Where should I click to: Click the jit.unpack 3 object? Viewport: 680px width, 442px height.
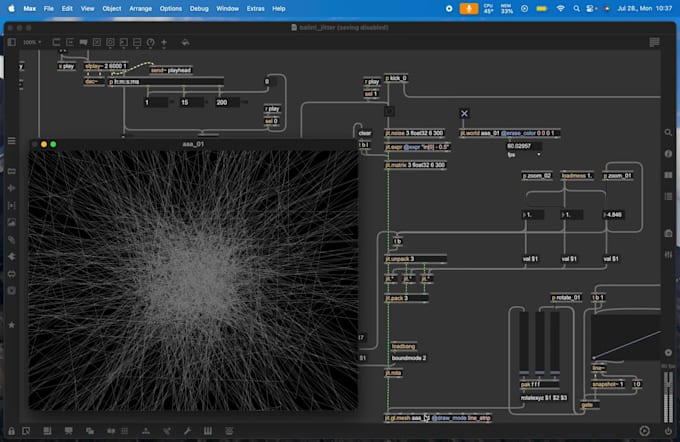[x=415, y=259]
